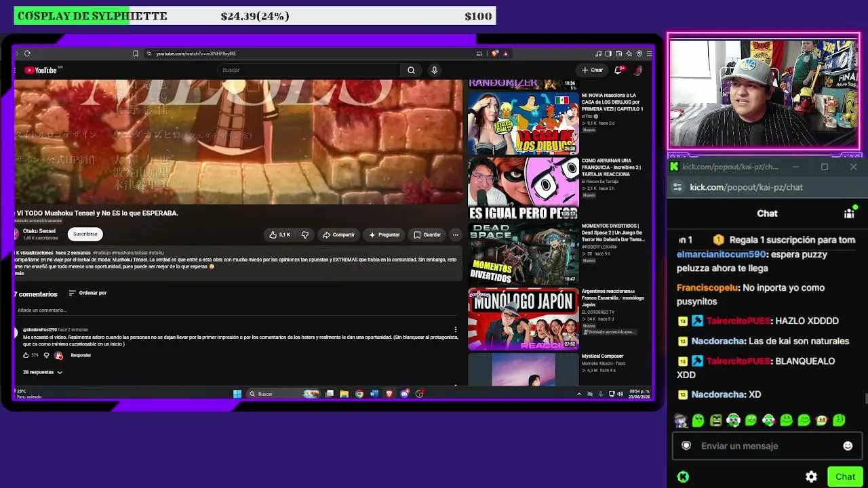Open site settings icon in Kick popout address bar
This screenshot has height=488, width=868.
point(677,187)
